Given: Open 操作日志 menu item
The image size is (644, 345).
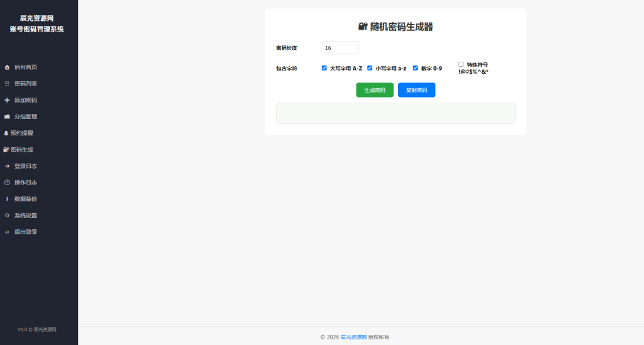Looking at the screenshot, I should (38, 183).
